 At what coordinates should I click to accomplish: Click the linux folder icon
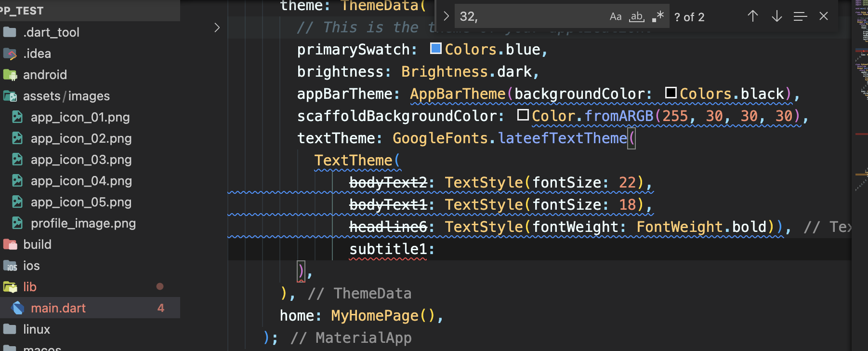pyautogui.click(x=10, y=329)
